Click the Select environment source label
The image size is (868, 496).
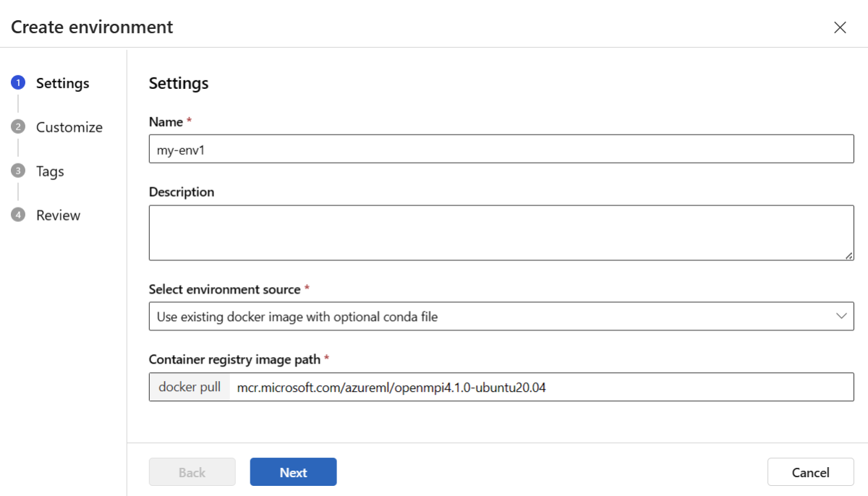[225, 289]
